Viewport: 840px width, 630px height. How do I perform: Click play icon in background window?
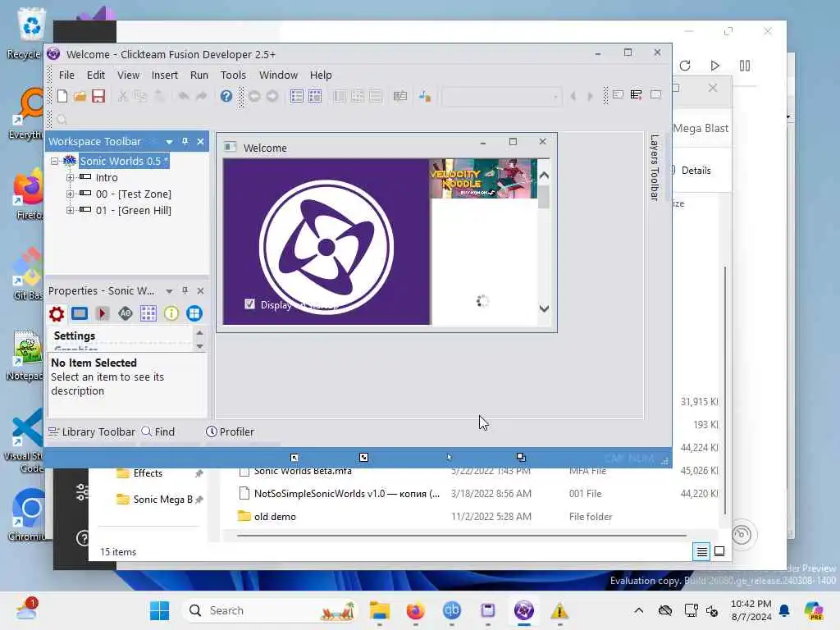point(715,66)
